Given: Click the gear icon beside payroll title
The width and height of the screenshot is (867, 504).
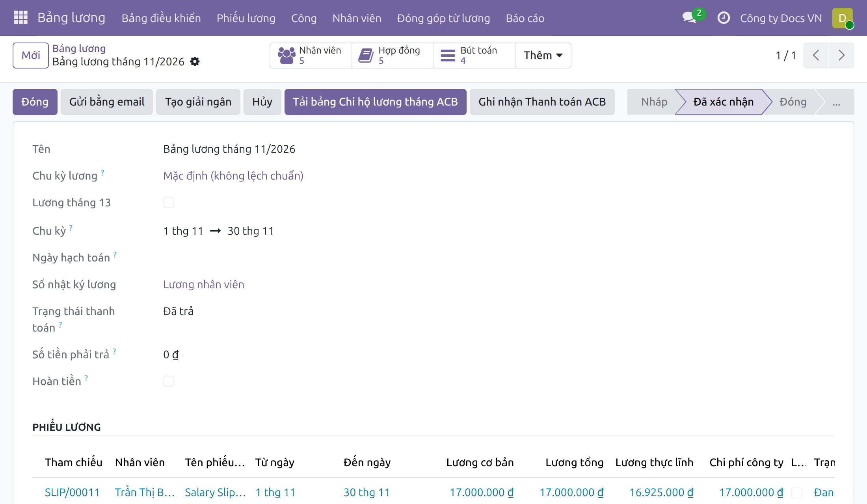Looking at the screenshot, I should (195, 62).
